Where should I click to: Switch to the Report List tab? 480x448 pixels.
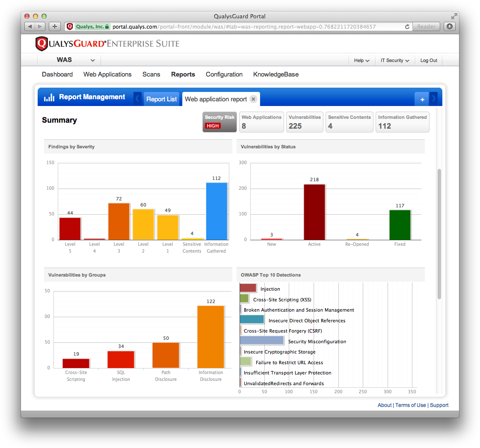(x=161, y=99)
